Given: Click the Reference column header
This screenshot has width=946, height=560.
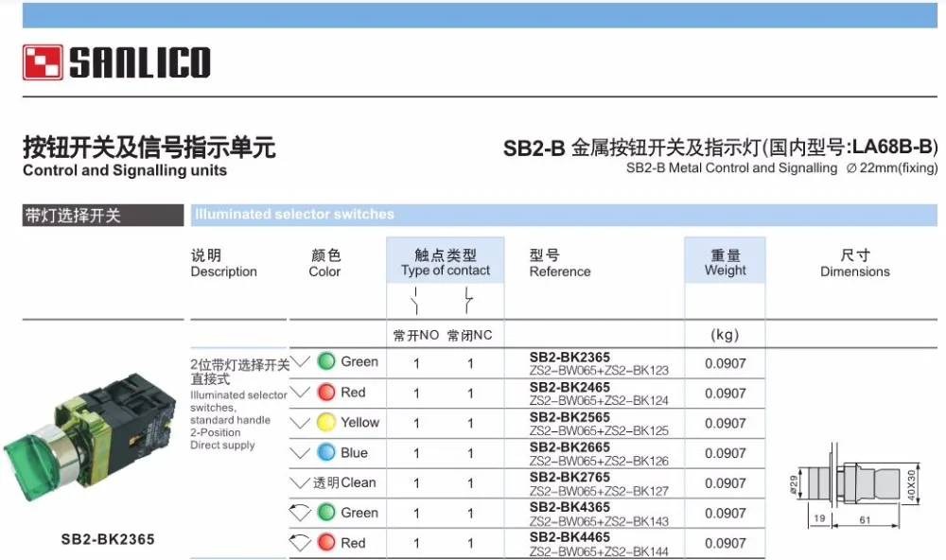Looking at the screenshot, I should click(x=560, y=264).
